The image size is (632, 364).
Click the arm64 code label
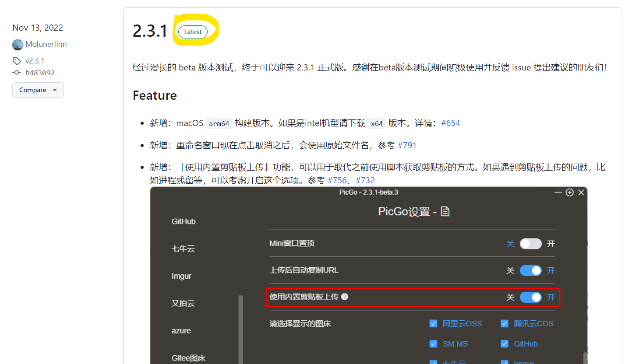[x=219, y=124]
